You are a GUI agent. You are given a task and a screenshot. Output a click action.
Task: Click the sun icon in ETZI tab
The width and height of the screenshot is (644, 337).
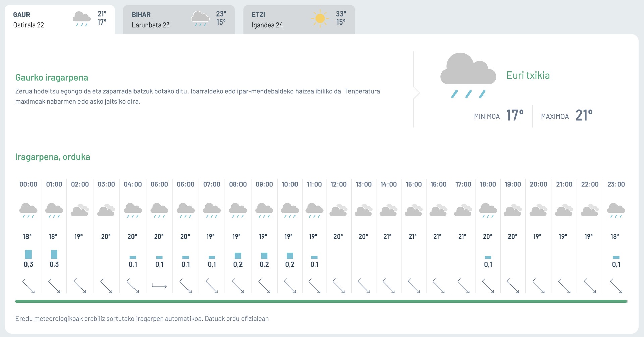[x=320, y=18]
